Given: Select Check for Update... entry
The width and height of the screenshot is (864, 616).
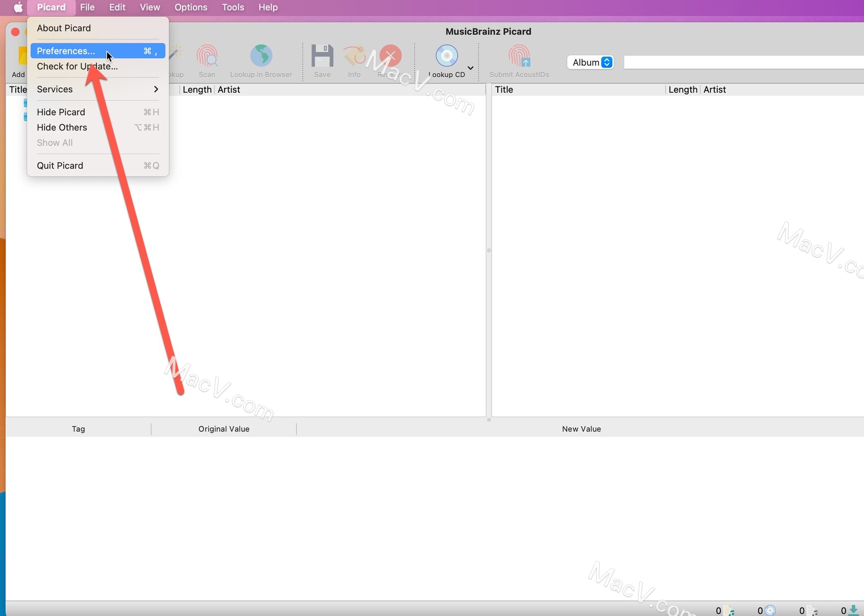Looking at the screenshot, I should pos(98,66).
